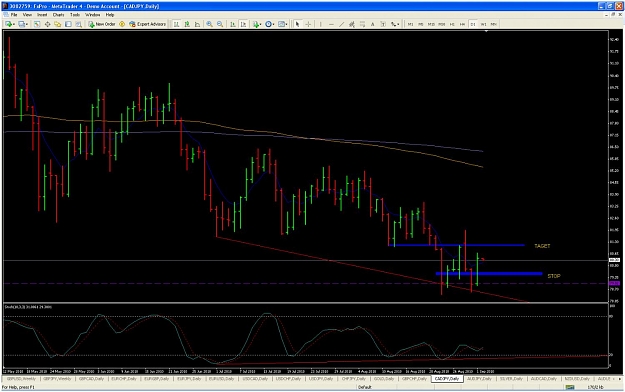Select the crosshair tool

click(308, 24)
